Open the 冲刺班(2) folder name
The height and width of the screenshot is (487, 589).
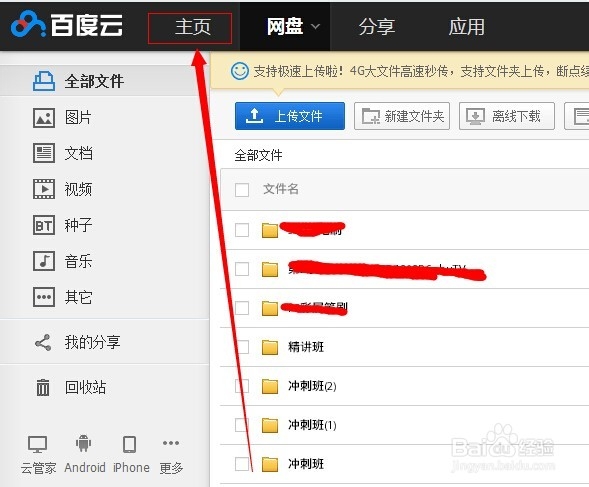pyautogui.click(x=312, y=386)
